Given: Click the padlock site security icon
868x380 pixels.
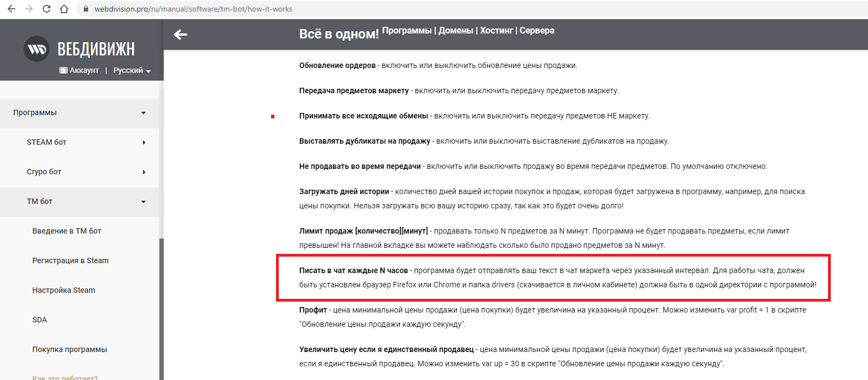Looking at the screenshot, I should (x=85, y=9).
